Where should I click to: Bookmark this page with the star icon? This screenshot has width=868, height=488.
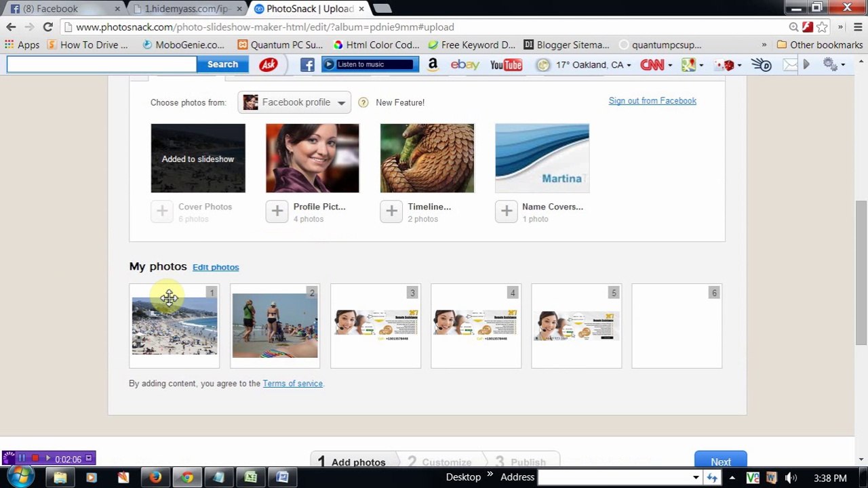point(822,27)
